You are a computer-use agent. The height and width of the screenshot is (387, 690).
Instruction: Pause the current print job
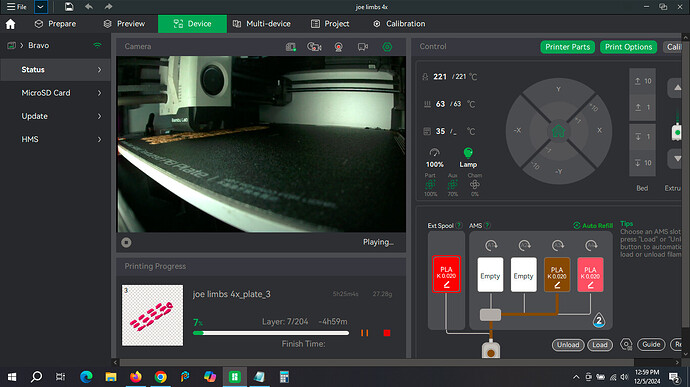[x=364, y=333]
